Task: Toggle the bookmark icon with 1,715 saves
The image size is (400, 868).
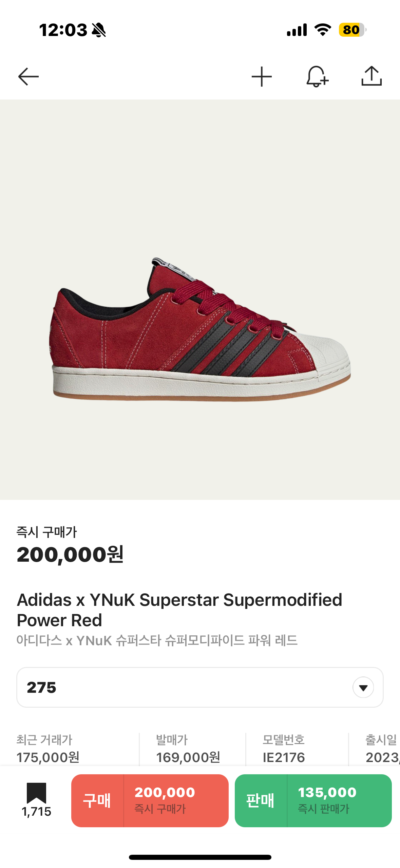Action: point(36,800)
